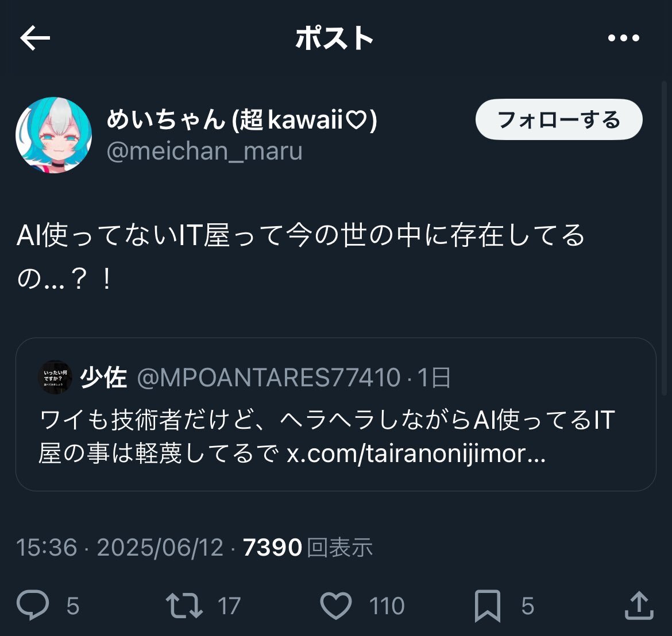This screenshot has width=672, height=636.
Task: Open the @meichan_maru handle
Action: pos(204,151)
